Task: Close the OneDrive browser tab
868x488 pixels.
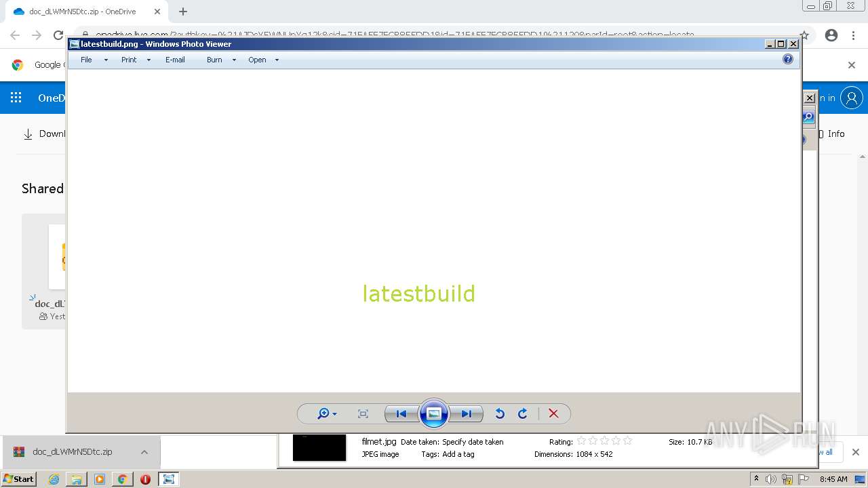Action: [157, 12]
